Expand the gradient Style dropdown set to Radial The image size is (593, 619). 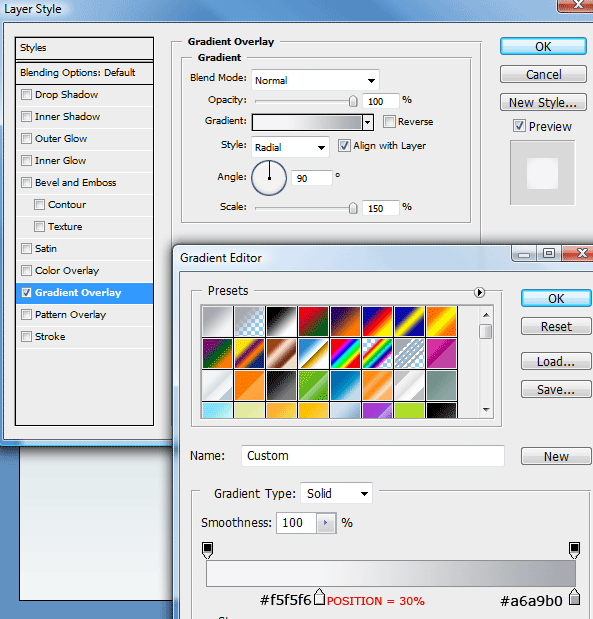point(290,147)
